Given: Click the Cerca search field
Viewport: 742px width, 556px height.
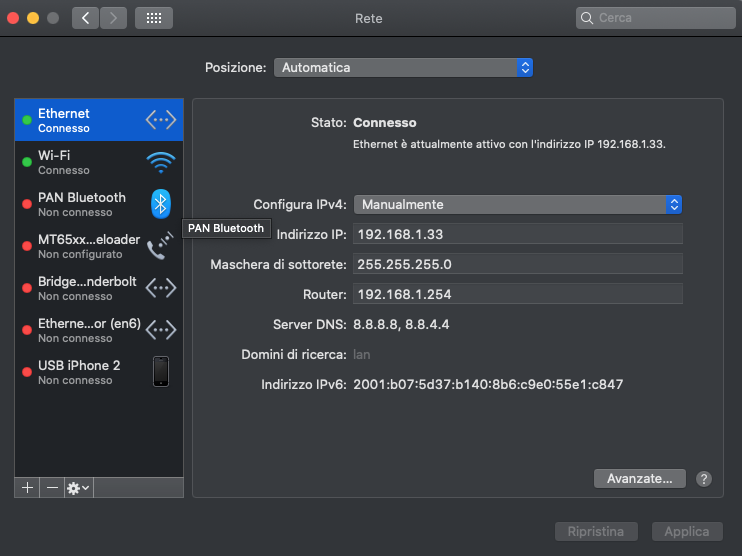Looking at the screenshot, I should point(655,18).
